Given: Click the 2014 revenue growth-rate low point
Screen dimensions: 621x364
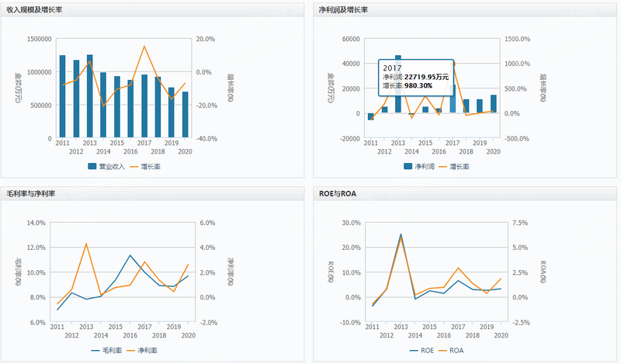Looking at the screenshot, I should (103, 106).
